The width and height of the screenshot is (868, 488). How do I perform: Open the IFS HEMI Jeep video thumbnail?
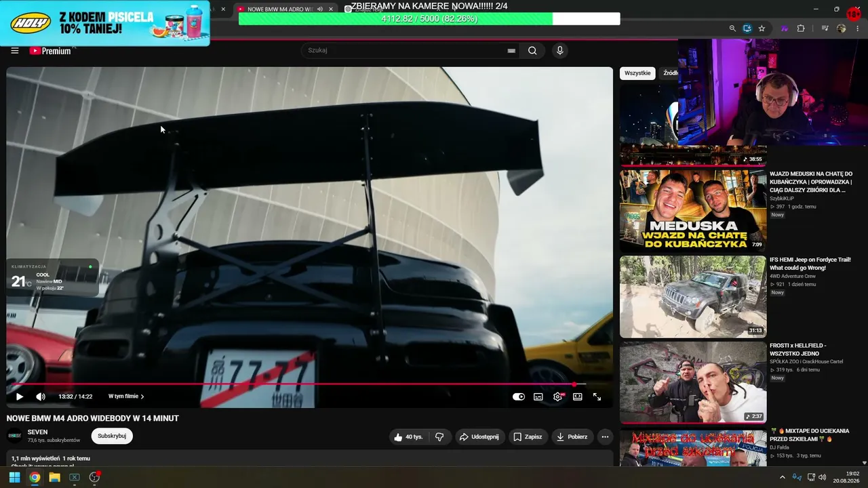(x=693, y=296)
